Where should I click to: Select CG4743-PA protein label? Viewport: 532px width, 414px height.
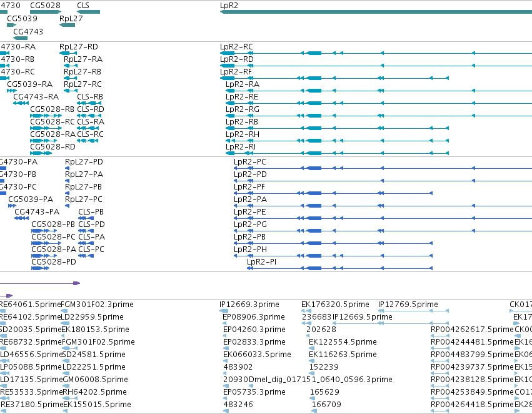(37, 212)
